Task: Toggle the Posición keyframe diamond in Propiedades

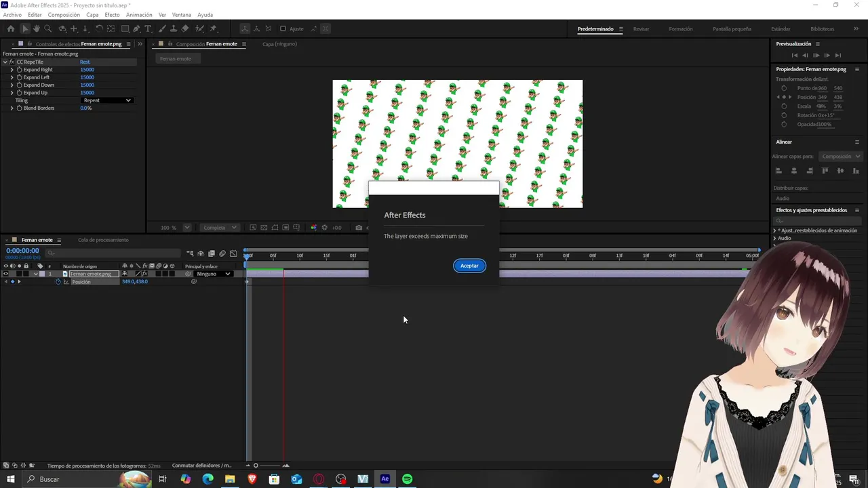Action: (784, 97)
